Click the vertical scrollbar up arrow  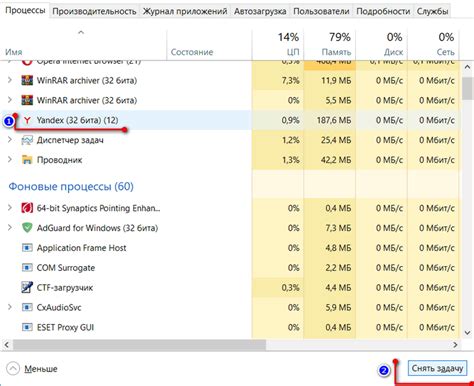[467, 67]
